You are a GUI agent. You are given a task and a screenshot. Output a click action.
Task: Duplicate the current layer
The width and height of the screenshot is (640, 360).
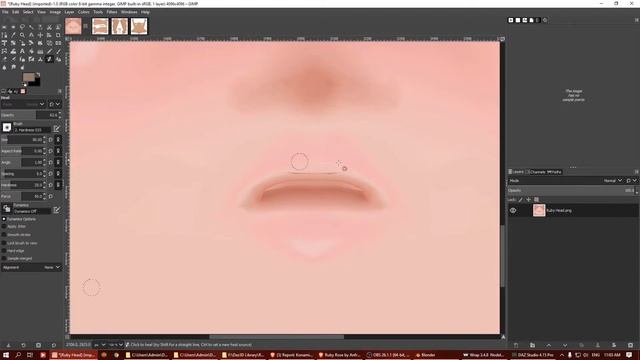pyautogui.click(x=581, y=345)
